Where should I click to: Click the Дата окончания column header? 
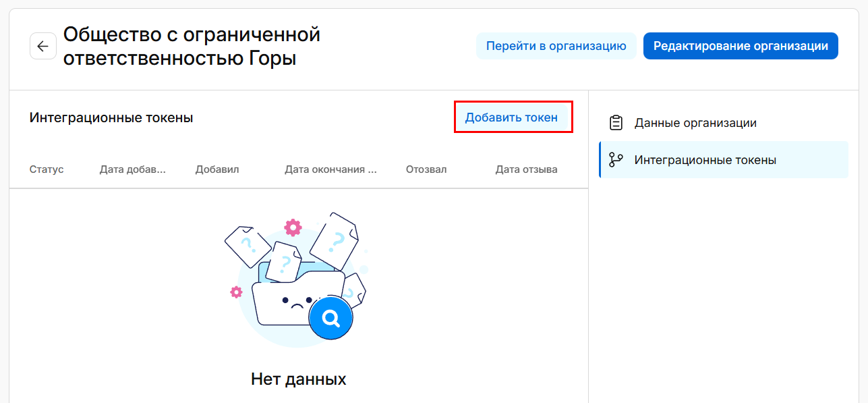tap(330, 169)
